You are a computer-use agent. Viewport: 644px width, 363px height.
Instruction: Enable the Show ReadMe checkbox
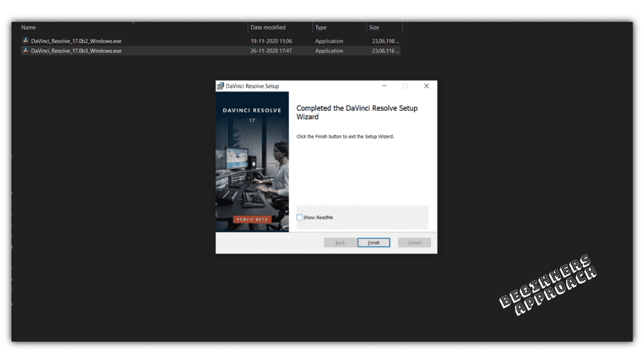coord(299,217)
